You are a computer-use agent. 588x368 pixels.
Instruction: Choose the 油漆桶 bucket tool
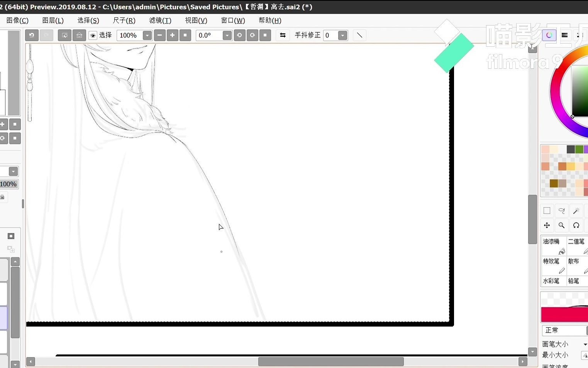[554, 246]
